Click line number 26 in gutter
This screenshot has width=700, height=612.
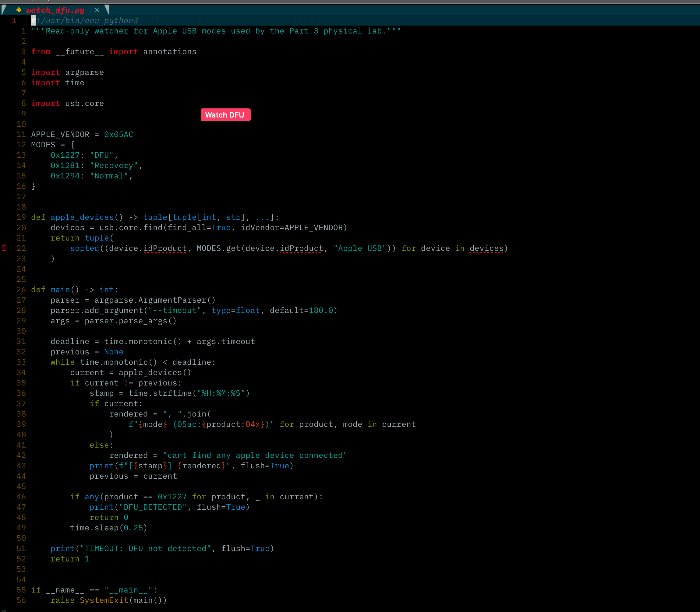point(21,290)
